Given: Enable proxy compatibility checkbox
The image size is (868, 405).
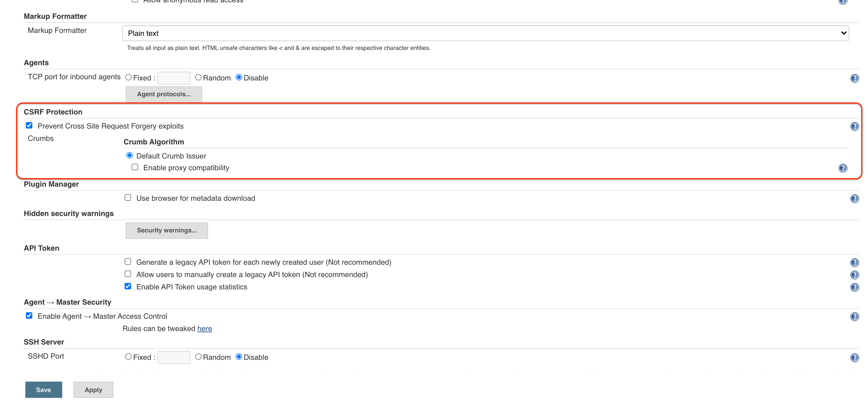Looking at the screenshot, I should click(135, 167).
